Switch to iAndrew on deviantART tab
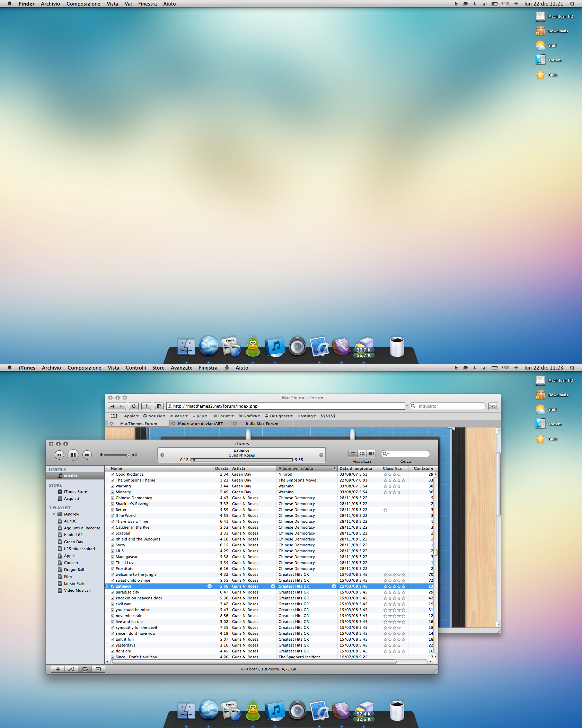The width and height of the screenshot is (582, 728). (200, 424)
